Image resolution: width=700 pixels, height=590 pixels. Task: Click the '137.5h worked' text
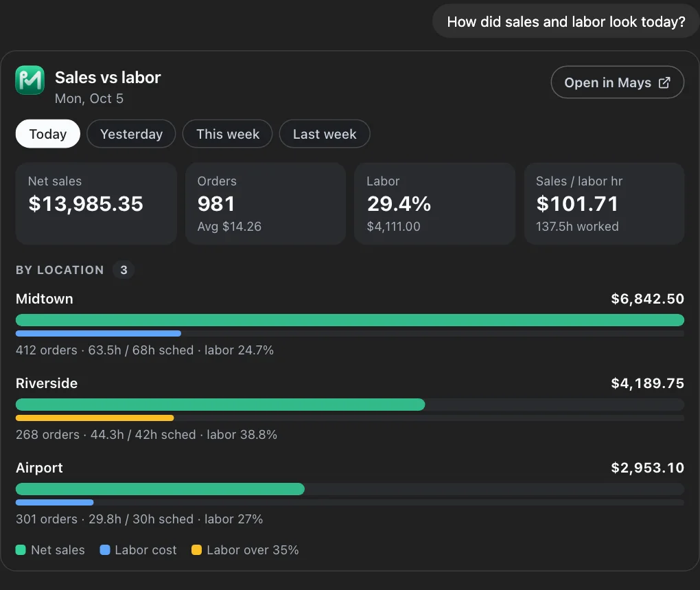[x=577, y=227]
